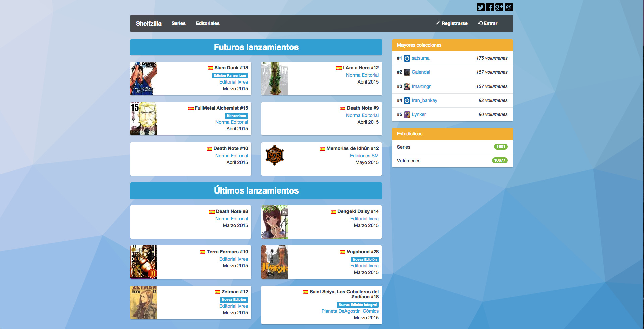
Task: Open the Twitter social icon
Action: click(x=480, y=7)
